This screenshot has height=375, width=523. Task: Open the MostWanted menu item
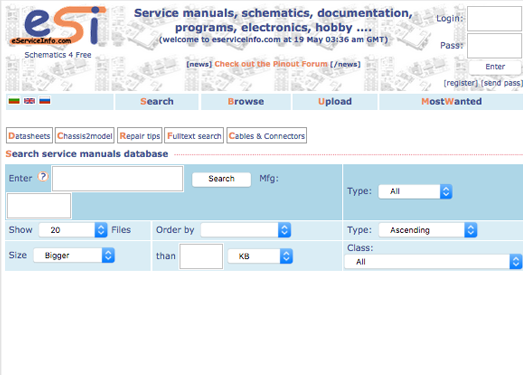451,101
